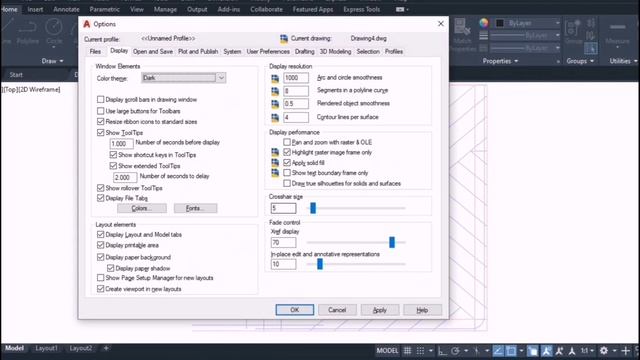Click the Current drawing icon in Options header
This screenshot has width=640, height=360.
[x=284, y=38]
